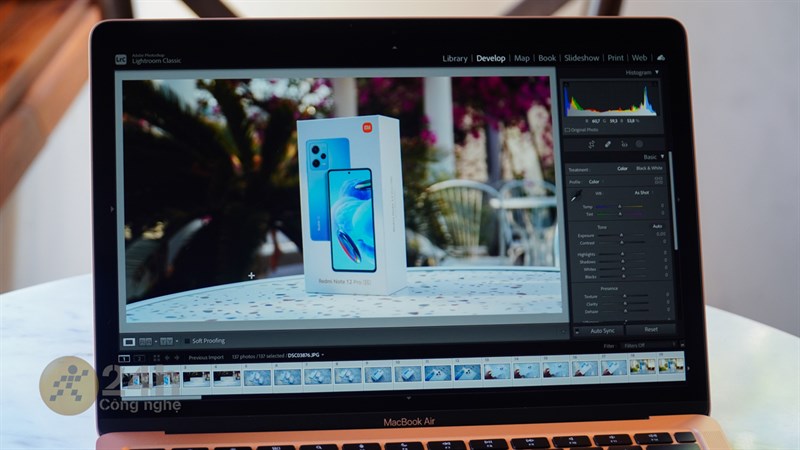Click the Reset button
This screenshot has height=450, width=800.
click(x=651, y=330)
